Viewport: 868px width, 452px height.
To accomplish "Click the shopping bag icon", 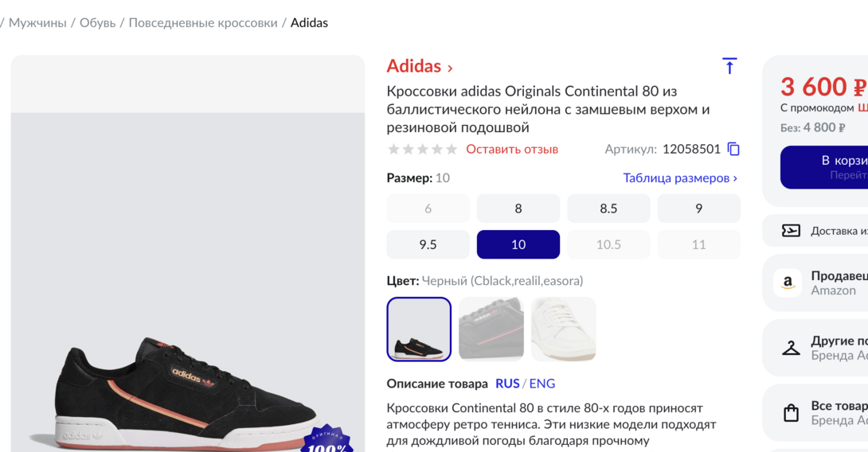I will click(791, 413).
